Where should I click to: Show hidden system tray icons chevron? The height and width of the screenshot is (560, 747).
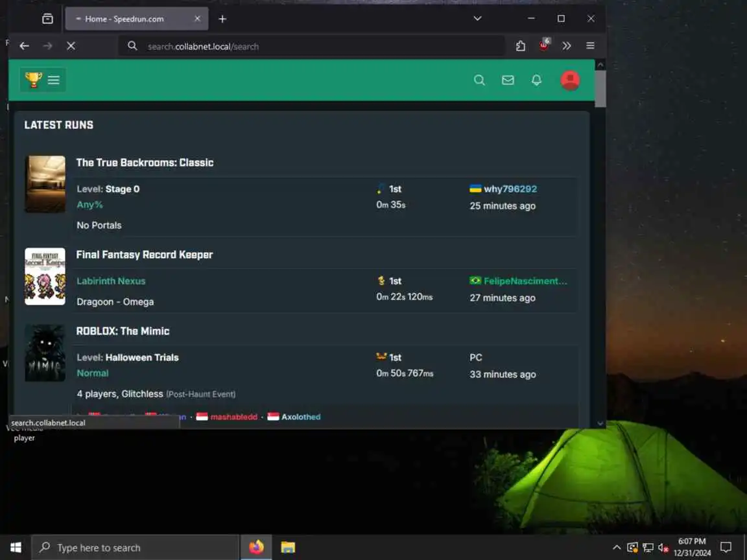point(617,548)
